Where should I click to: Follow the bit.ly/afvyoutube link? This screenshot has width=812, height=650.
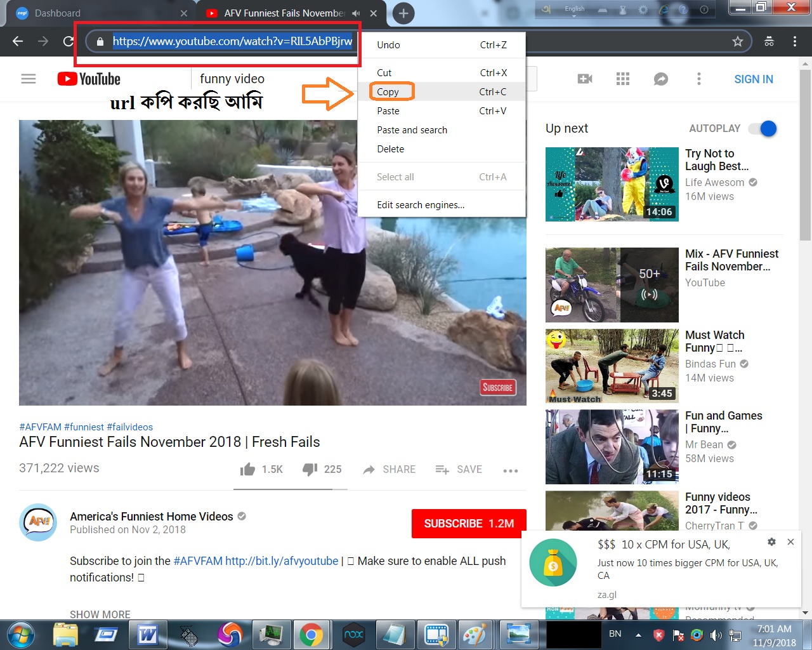(x=282, y=561)
